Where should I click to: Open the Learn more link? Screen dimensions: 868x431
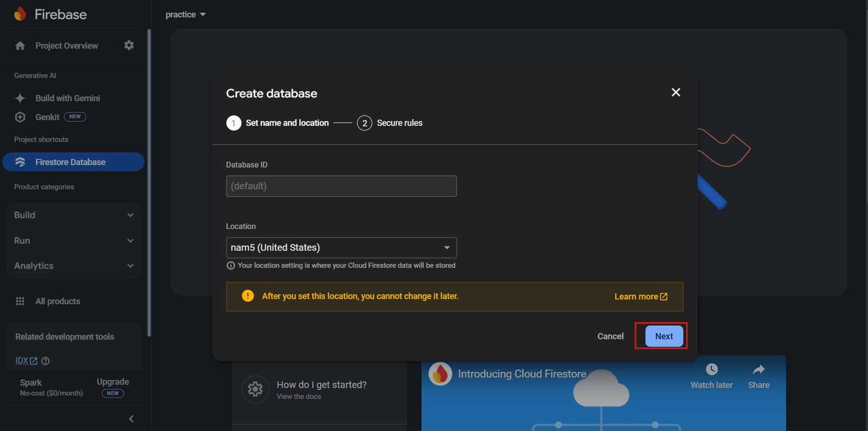pos(641,297)
